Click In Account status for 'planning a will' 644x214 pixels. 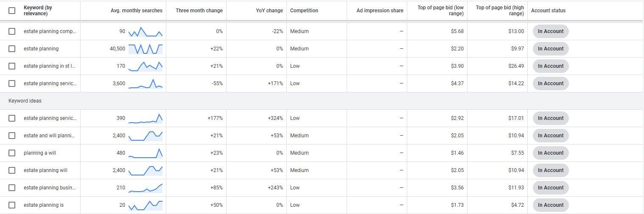551,153
